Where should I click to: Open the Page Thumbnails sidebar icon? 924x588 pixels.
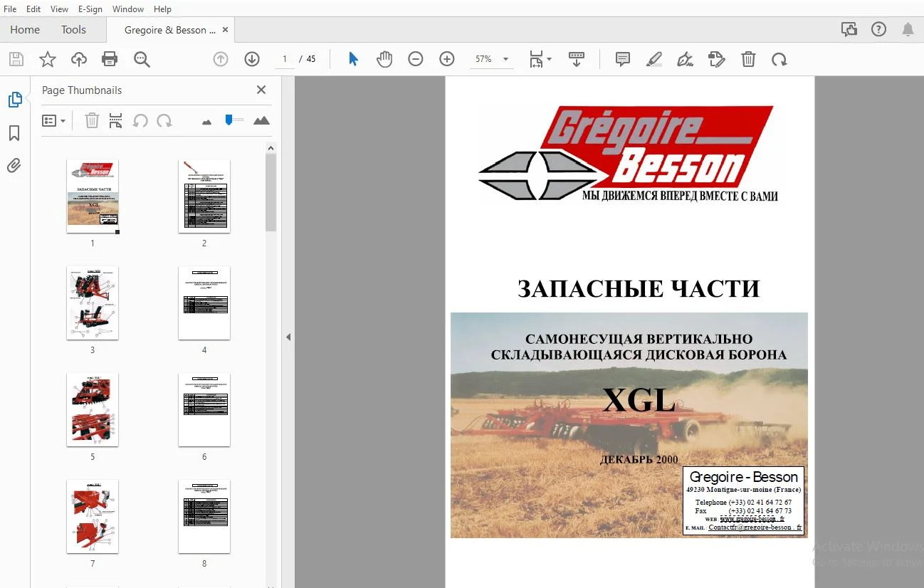15,100
